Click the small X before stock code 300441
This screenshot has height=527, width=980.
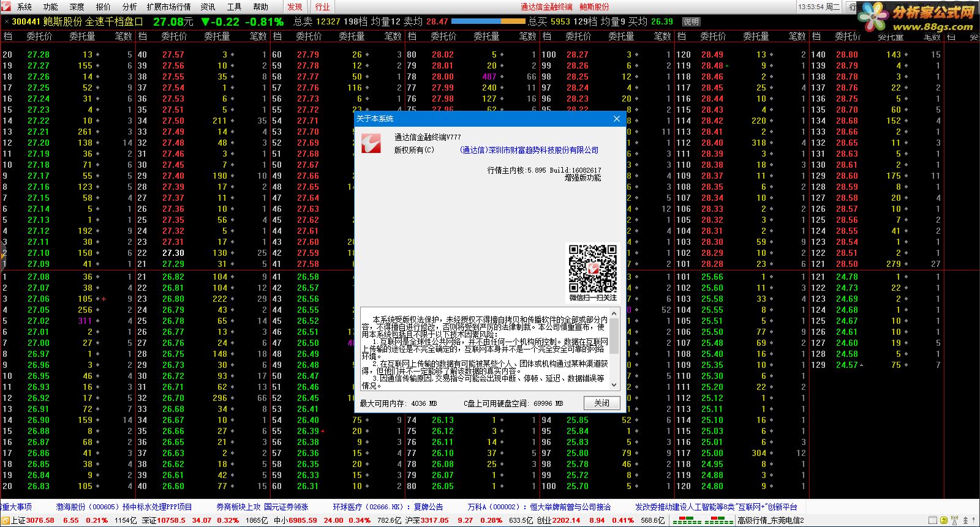click(6, 22)
